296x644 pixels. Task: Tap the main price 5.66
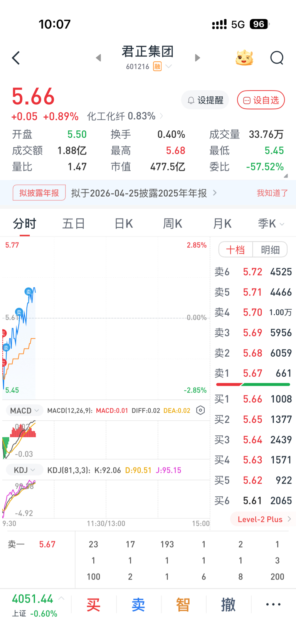[33, 96]
